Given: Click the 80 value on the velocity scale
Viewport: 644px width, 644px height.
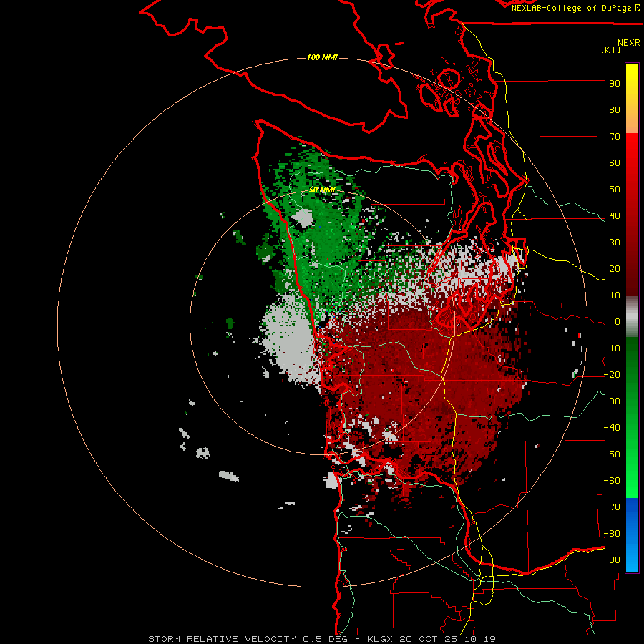Looking at the screenshot, I should (615, 110).
